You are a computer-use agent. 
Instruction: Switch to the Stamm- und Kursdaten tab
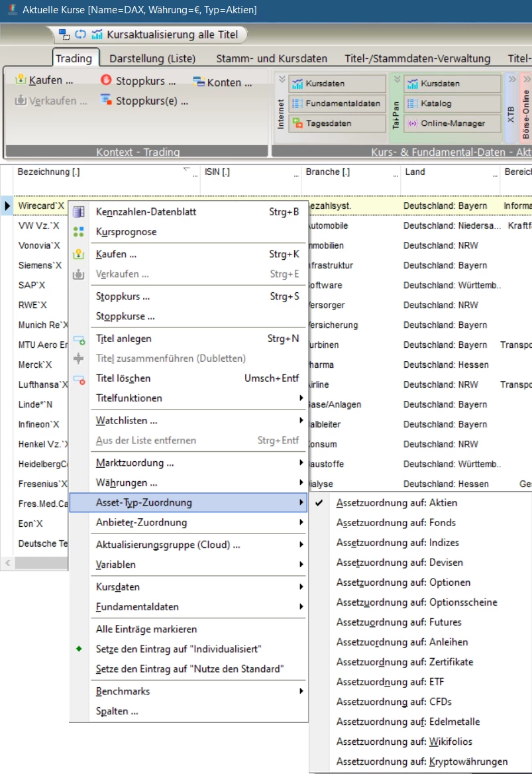(x=272, y=58)
